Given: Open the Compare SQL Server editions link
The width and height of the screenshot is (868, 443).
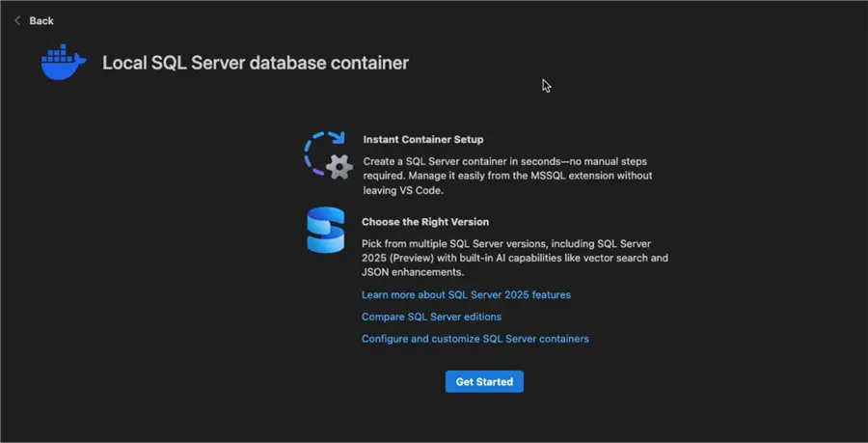Looking at the screenshot, I should (431, 317).
